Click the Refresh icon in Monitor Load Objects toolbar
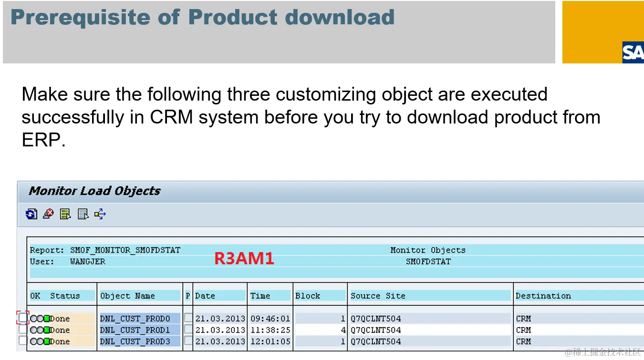This screenshot has width=644, height=360. click(31, 214)
